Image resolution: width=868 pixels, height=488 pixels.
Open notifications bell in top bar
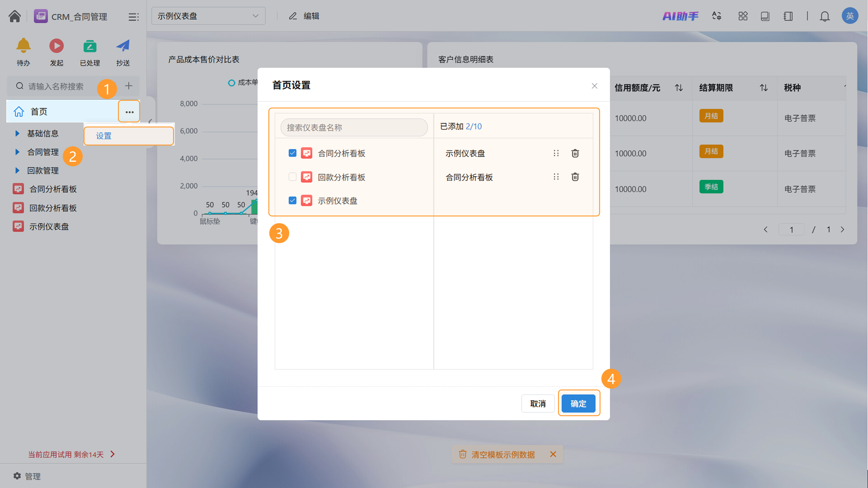click(x=824, y=16)
